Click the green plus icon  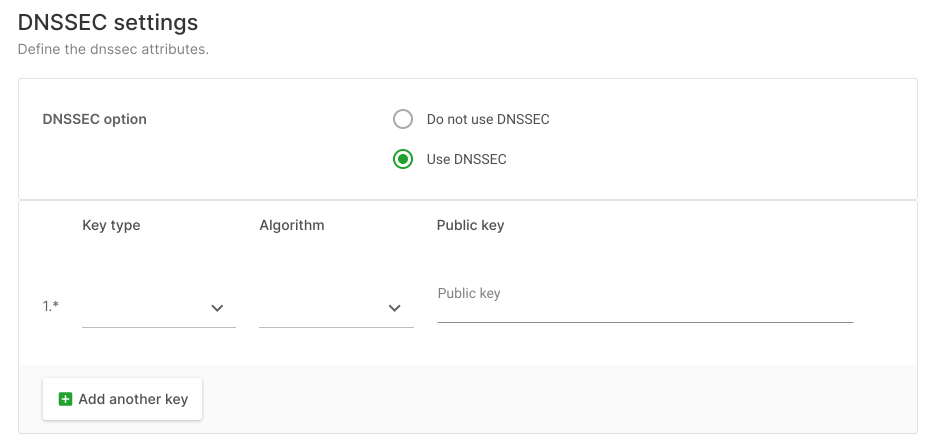click(65, 399)
